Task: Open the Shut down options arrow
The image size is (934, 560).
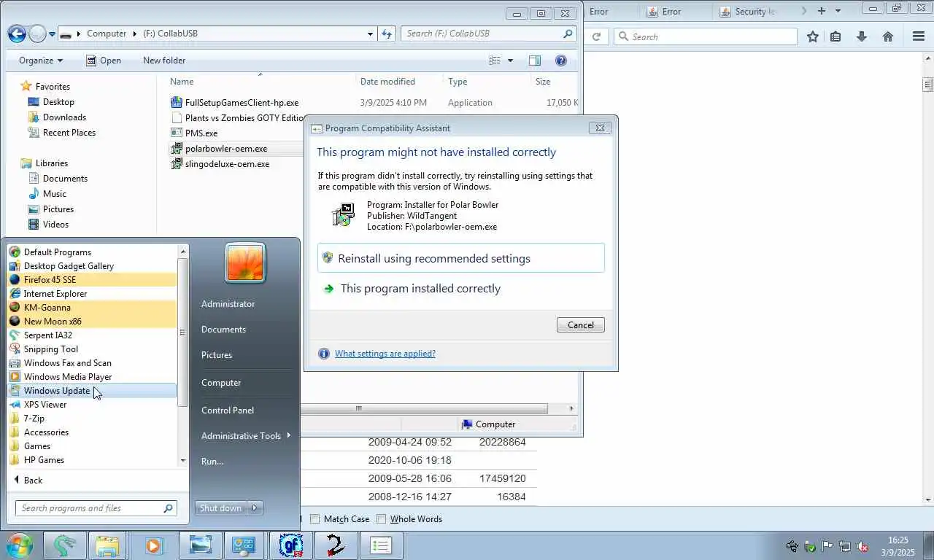Action: point(255,508)
